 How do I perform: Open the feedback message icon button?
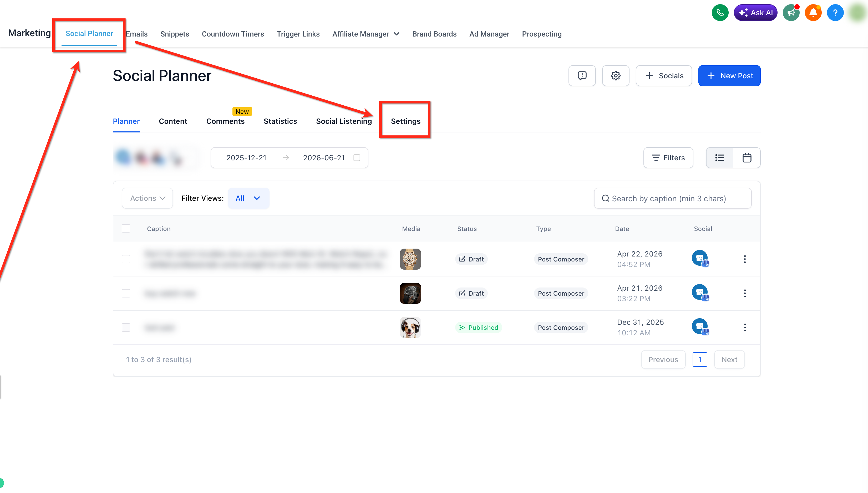(x=582, y=75)
